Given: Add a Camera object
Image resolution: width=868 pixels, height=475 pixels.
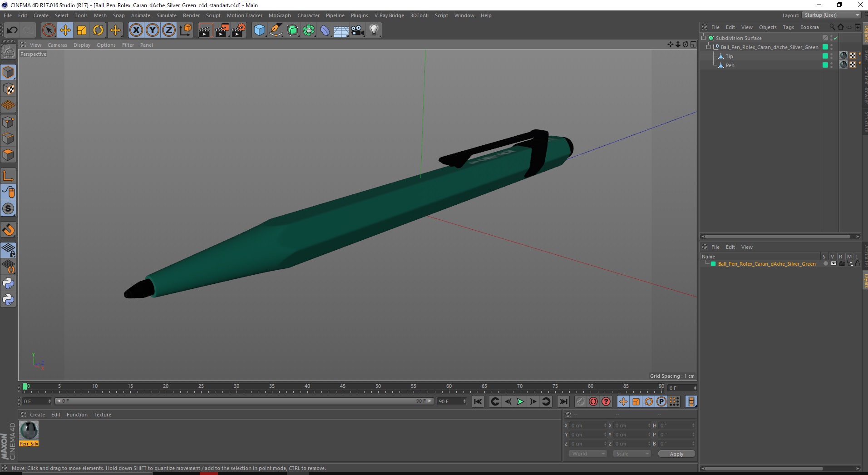Looking at the screenshot, I should pos(358,30).
